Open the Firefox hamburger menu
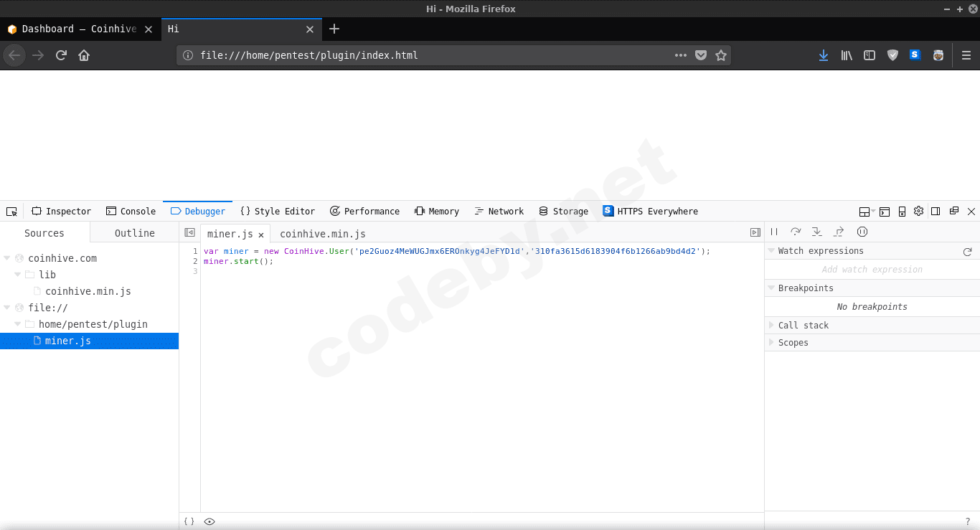This screenshot has height=530, width=980. [x=966, y=55]
